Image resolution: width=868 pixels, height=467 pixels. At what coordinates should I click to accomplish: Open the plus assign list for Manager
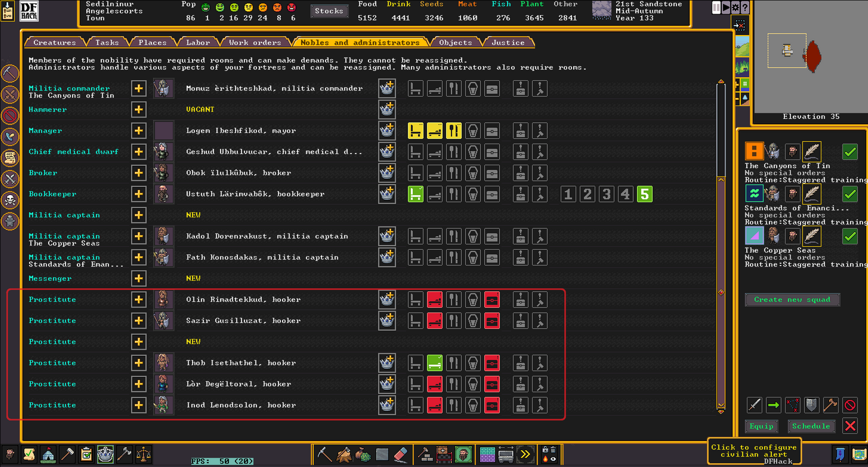139,131
